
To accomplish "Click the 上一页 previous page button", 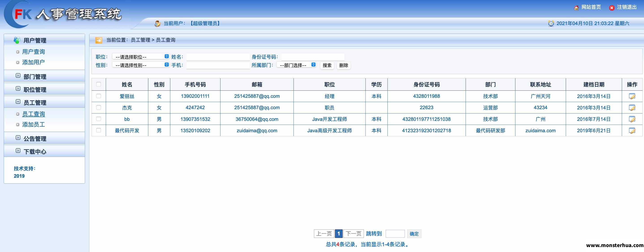I will click(x=324, y=234).
